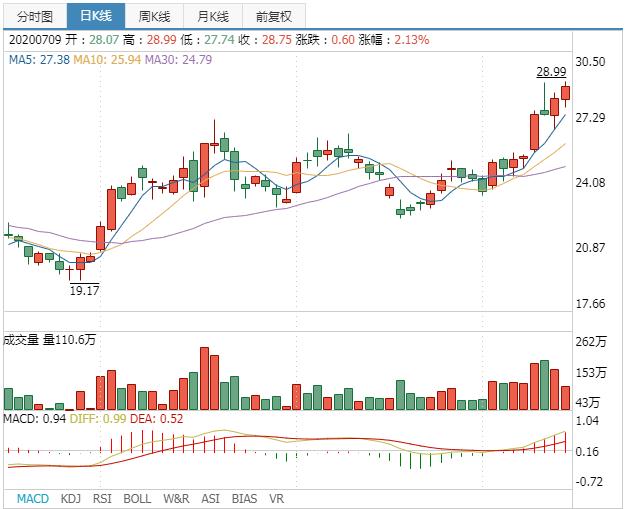
Task: Click the 28.99 high price marker
Action: [x=551, y=72]
